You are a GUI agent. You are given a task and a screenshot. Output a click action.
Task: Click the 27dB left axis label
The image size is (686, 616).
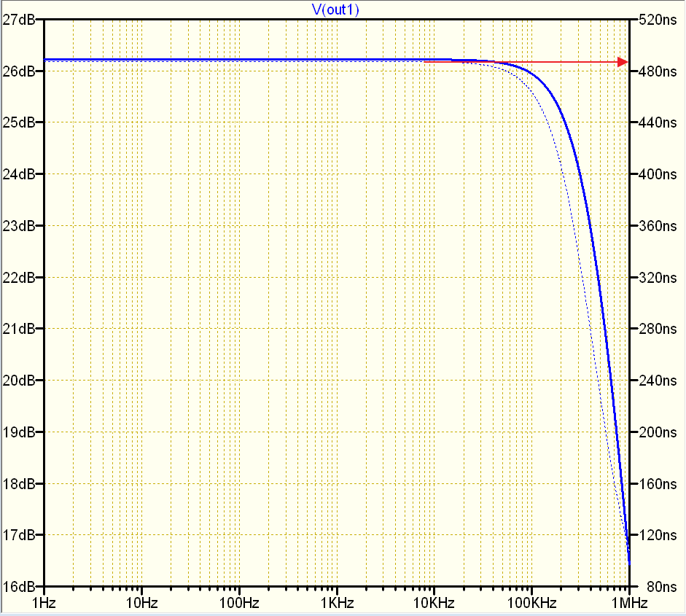point(19,20)
